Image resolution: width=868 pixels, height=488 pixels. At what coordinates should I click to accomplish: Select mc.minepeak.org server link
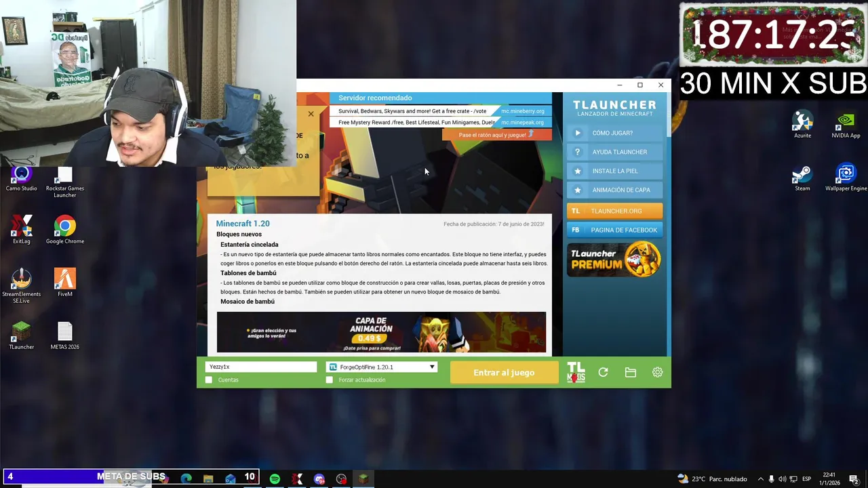click(522, 123)
